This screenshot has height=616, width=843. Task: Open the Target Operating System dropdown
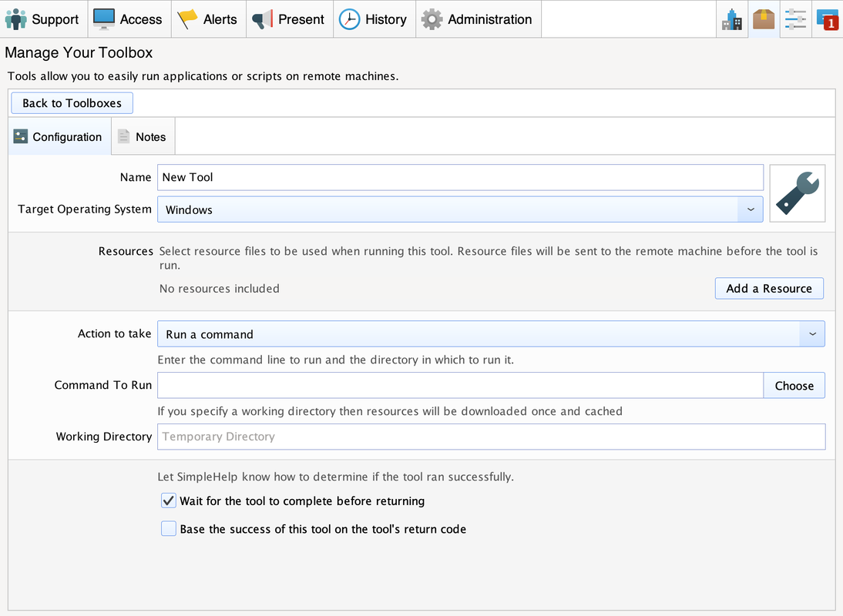pos(460,209)
